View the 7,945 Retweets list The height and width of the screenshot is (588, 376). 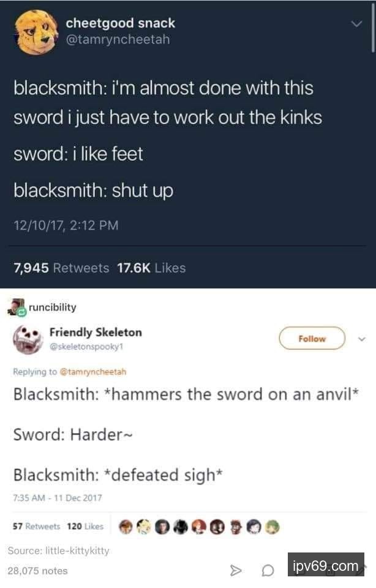[x=61, y=268]
